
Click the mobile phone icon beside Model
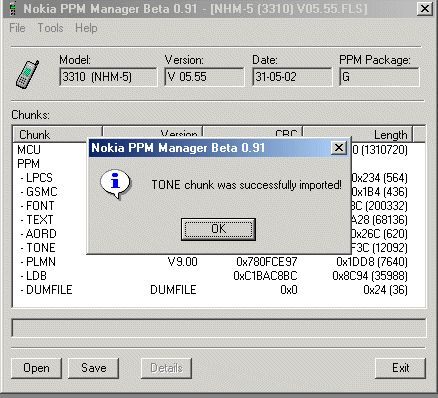[28, 74]
